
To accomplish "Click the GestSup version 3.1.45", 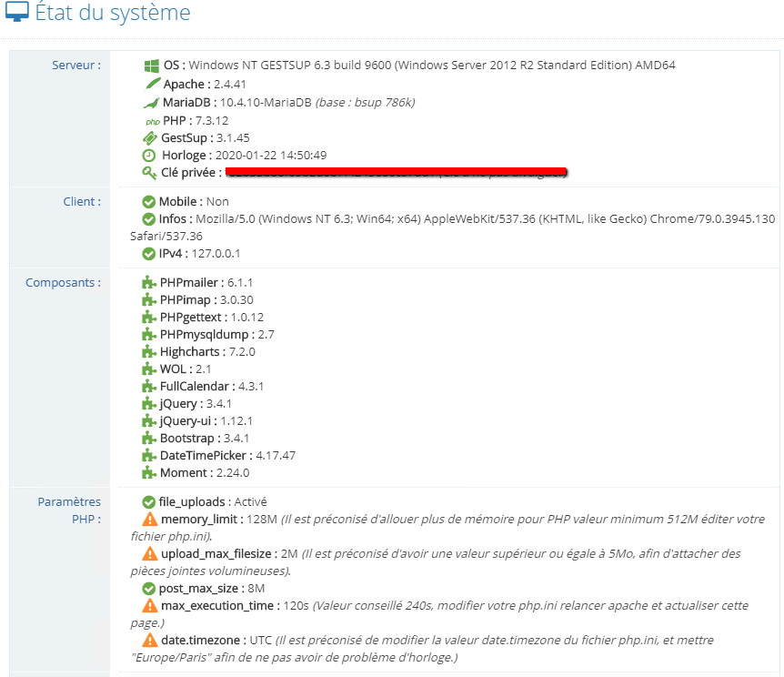I will click(233, 138).
